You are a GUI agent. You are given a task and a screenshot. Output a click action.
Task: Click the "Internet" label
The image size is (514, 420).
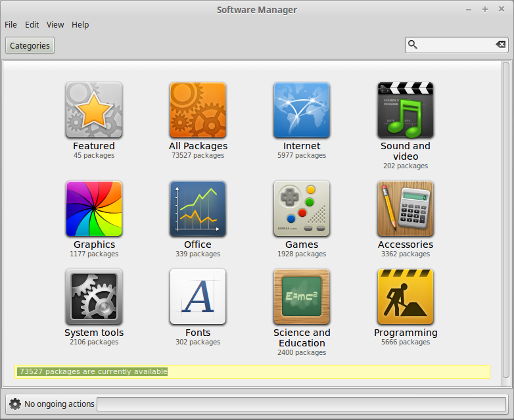pos(302,146)
